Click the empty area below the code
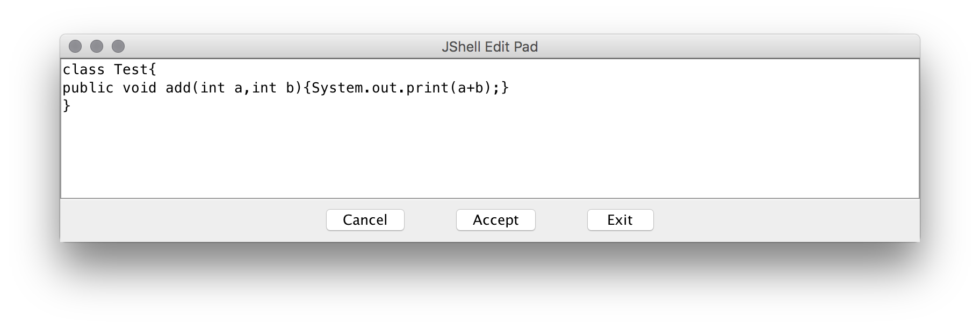This screenshot has width=980, height=328. [484, 156]
